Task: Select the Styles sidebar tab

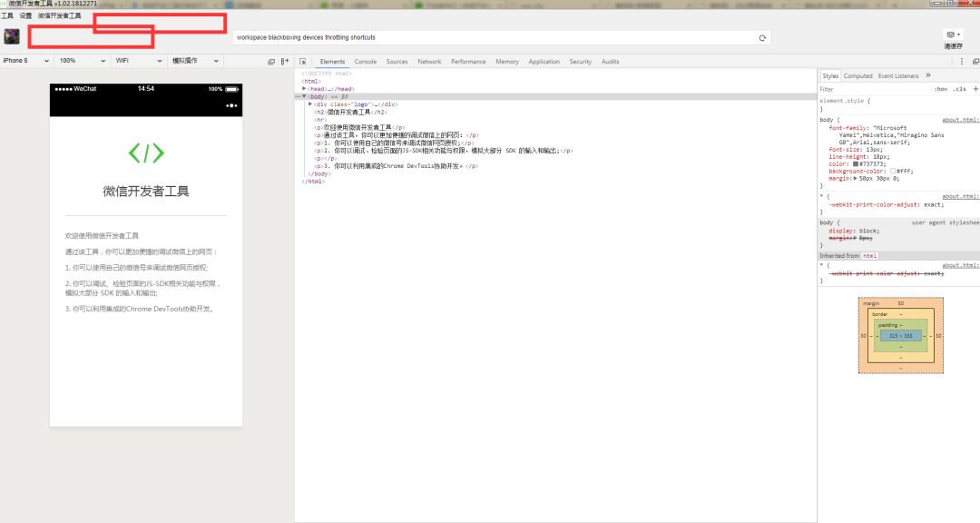Action: 830,75
